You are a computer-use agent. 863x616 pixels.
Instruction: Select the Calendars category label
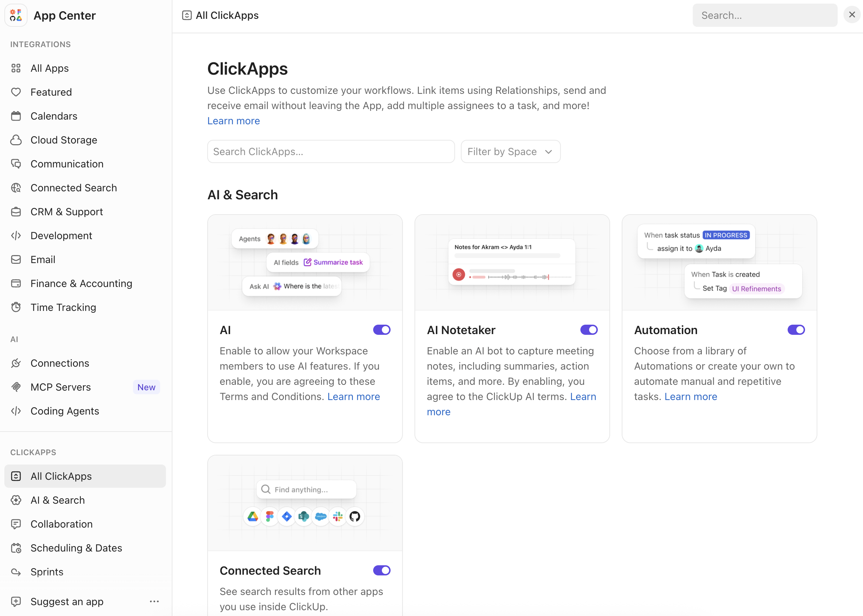point(54,116)
